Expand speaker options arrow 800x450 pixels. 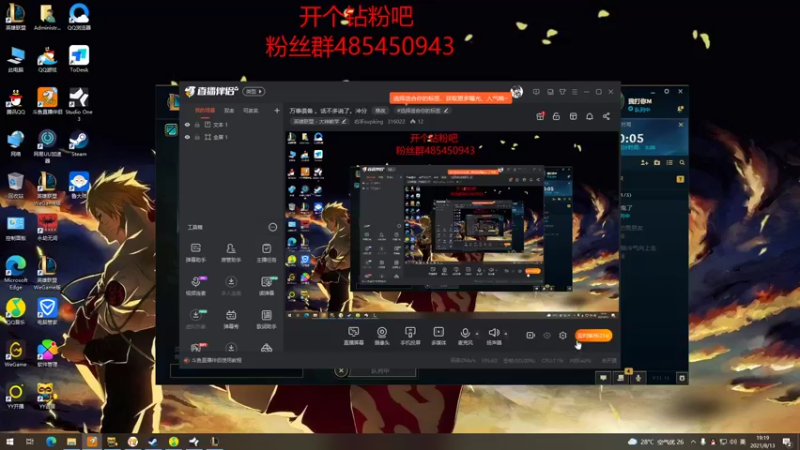pyautogui.click(x=506, y=334)
